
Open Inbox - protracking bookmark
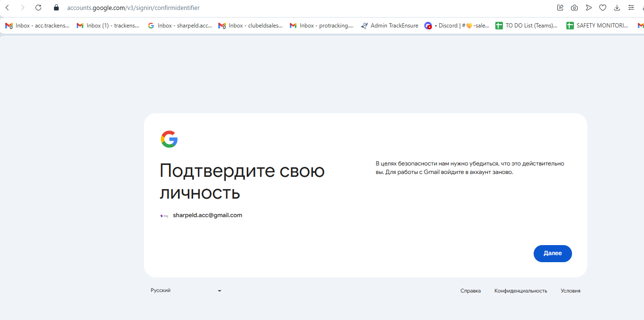(322, 26)
